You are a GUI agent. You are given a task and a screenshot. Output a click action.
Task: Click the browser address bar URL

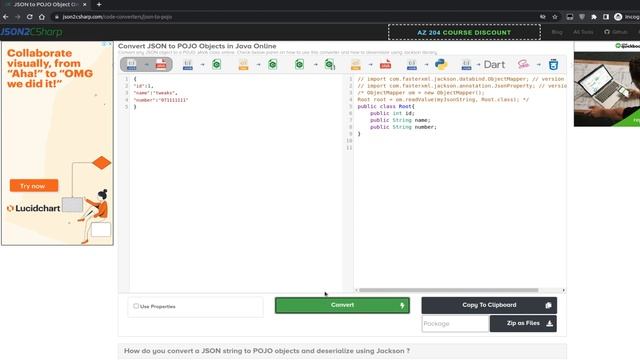117,17
